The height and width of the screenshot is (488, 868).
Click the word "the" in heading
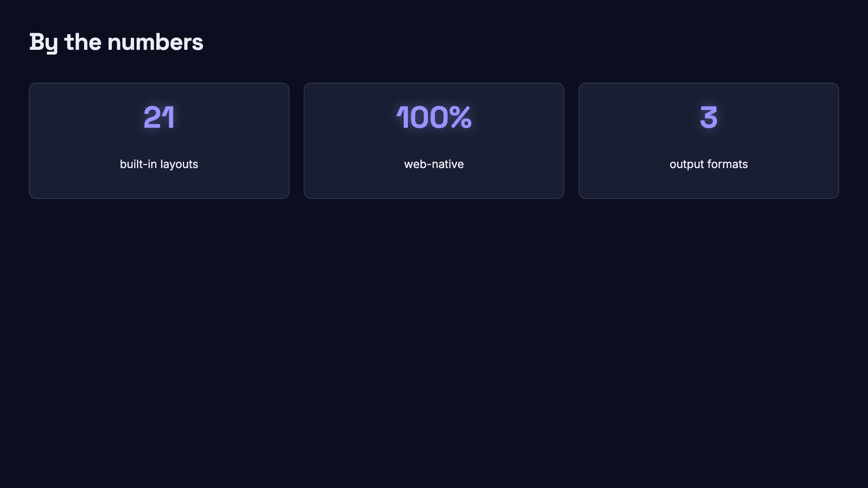pos(83,43)
